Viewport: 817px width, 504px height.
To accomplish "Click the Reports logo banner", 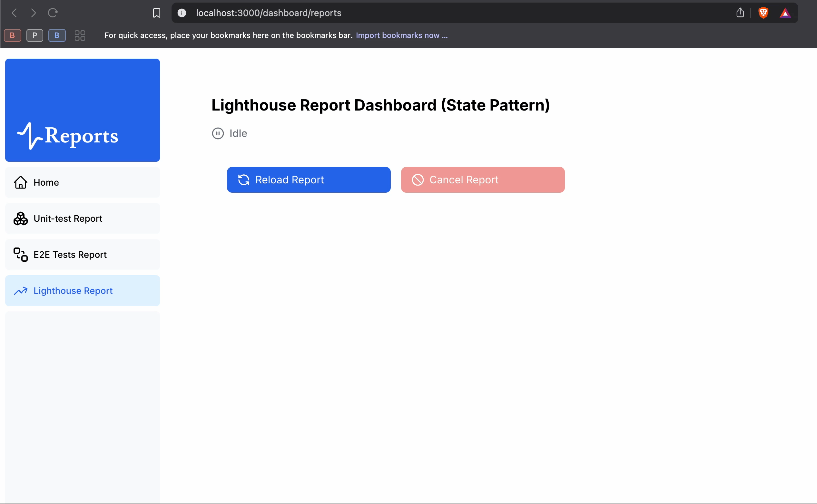I will (82, 110).
